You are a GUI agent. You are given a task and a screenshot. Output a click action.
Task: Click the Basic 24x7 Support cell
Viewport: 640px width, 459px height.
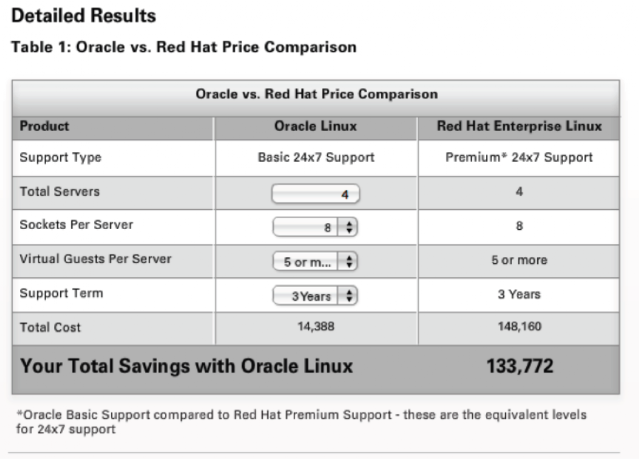click(x=316, y=157)
